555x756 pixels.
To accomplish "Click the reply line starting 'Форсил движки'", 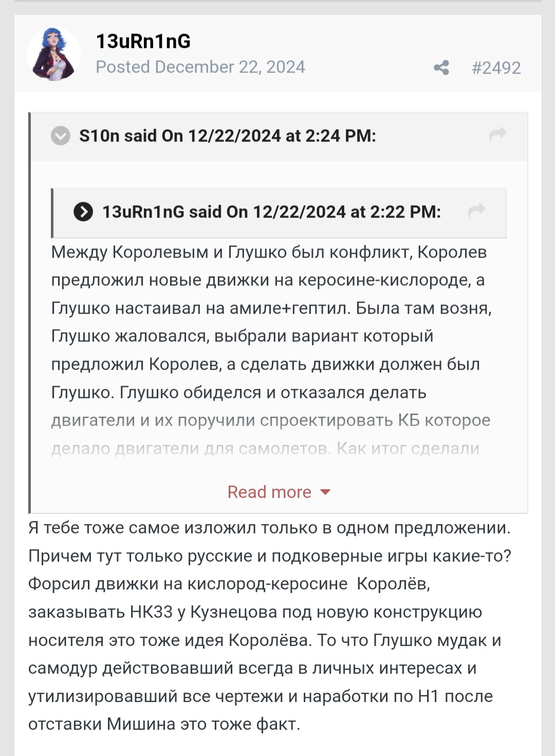I will point(229,584).
